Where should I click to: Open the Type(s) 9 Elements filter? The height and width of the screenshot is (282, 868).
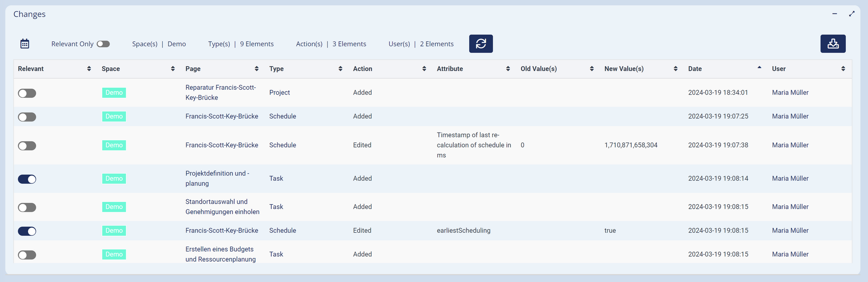(x=241, y=44)
